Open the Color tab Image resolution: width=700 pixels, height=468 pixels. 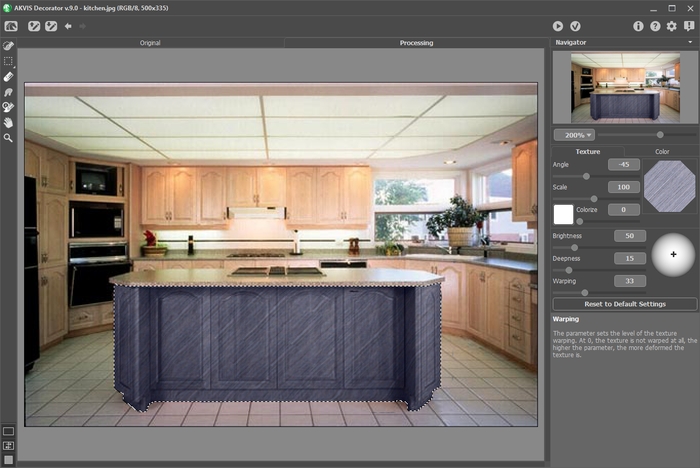point(662,151)
